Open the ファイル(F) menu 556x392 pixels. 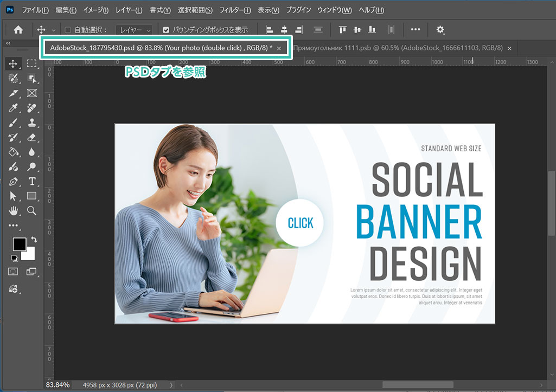coord(35,10)
